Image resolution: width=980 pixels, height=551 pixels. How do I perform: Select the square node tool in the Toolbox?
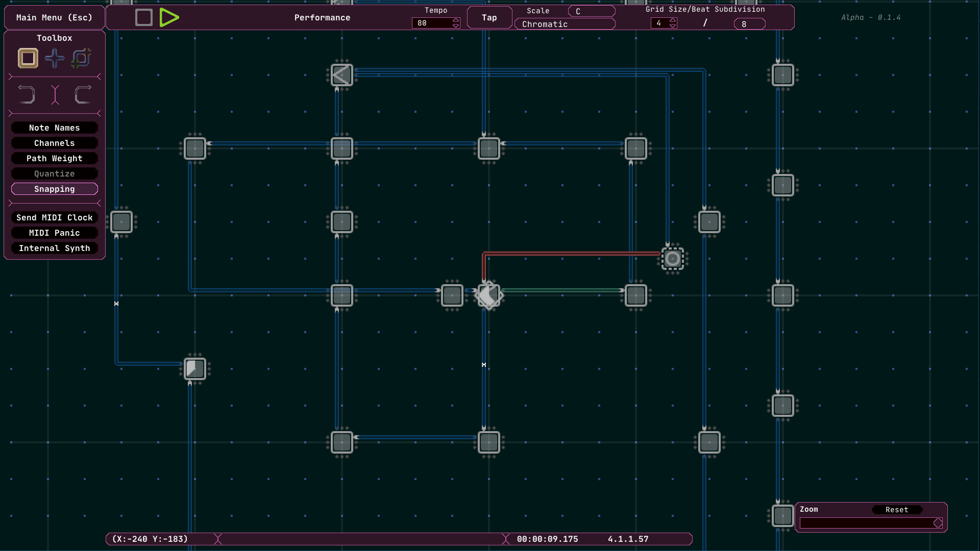click(x=28, y=58)
